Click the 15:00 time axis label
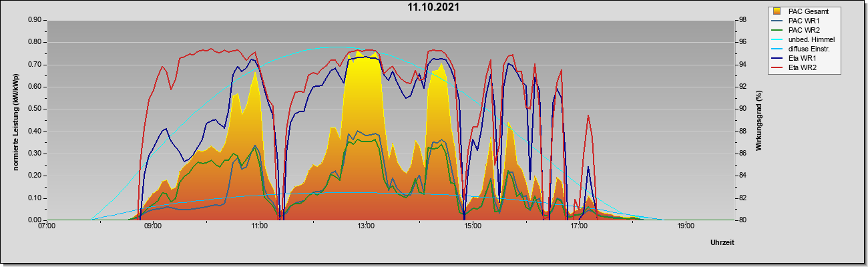 point(473,226)
